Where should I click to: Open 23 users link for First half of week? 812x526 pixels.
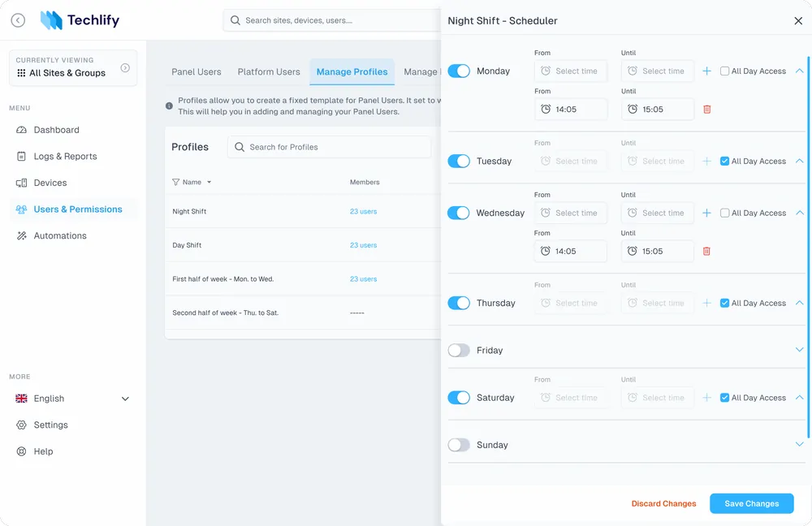[363, 278]
